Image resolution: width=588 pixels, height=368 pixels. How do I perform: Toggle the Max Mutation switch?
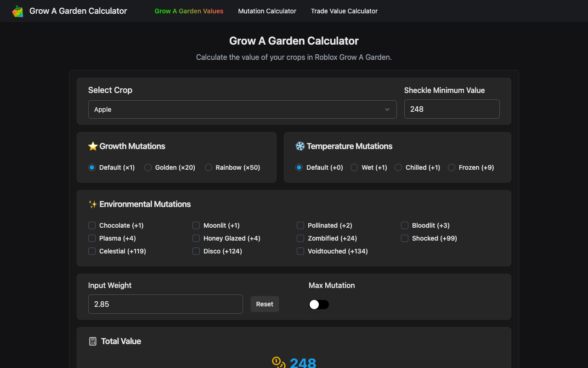pos(319,305)
